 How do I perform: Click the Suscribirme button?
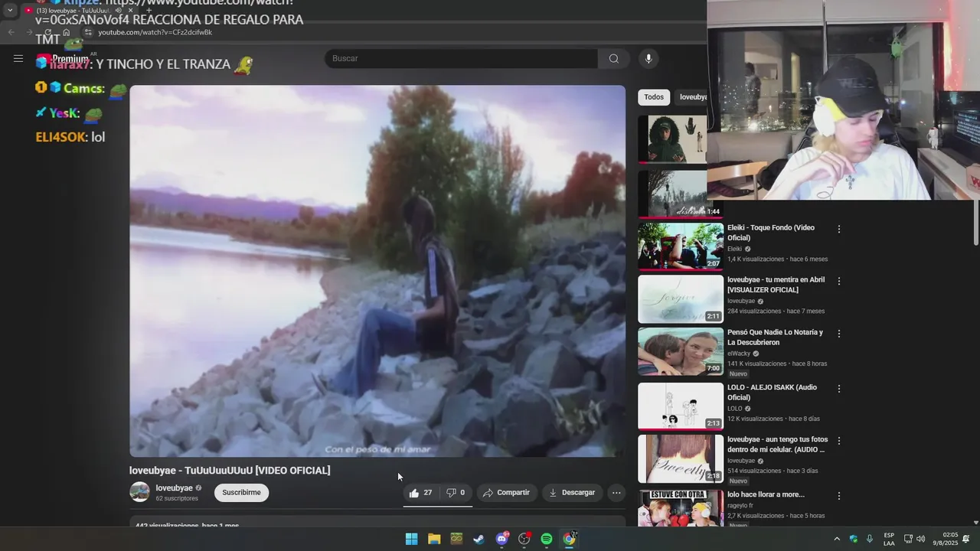pos(241,493)
